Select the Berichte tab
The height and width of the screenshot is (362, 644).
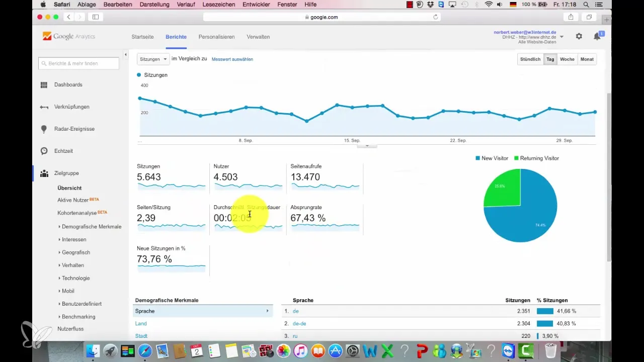click(x=176, y=37)
